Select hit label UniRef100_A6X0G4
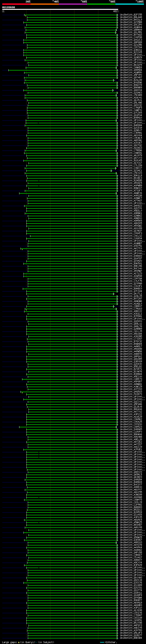146x644 pixels. pos(131,135)
